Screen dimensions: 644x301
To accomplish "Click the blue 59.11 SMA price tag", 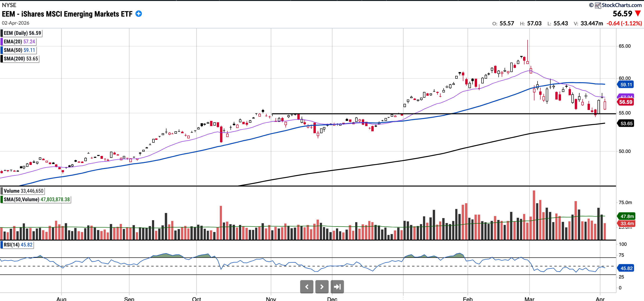I will [626, 85].
